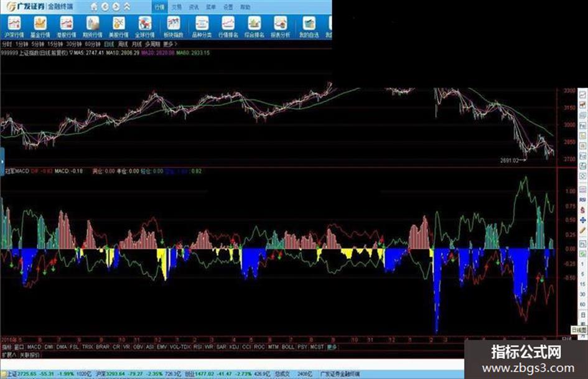Click the 窗口 button in bottom bar

[19, 347]
